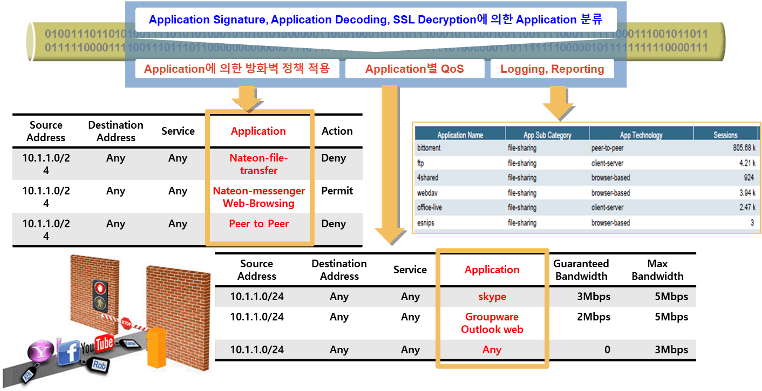Click the '924' sessions value
This screenshot has height=391, width=762.
pos(749,178)
